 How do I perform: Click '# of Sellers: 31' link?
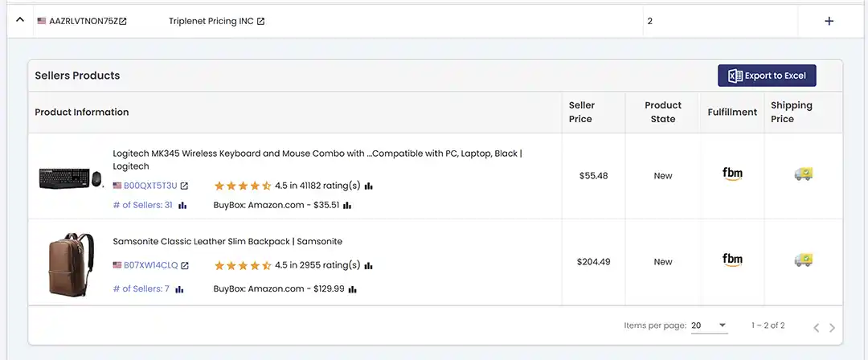[143, 205]
